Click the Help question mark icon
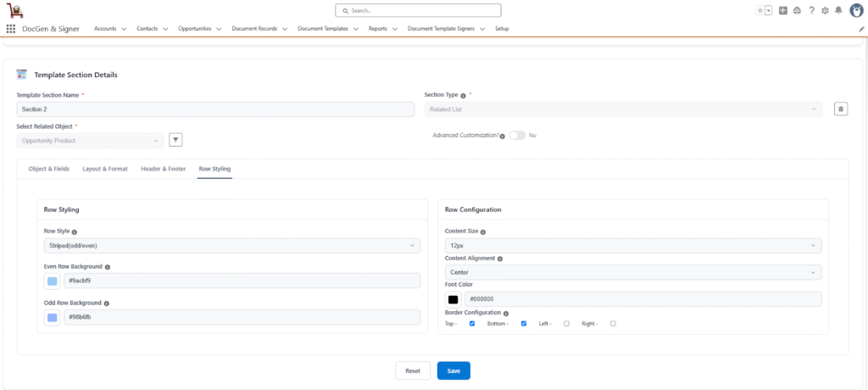Image resolution: width=868 pixels, height=390 pixels. 811,10
